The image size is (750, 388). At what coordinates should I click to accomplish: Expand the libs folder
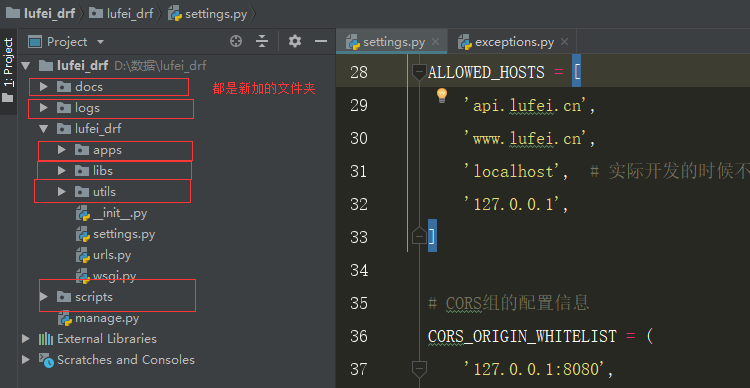coord(61,170)
